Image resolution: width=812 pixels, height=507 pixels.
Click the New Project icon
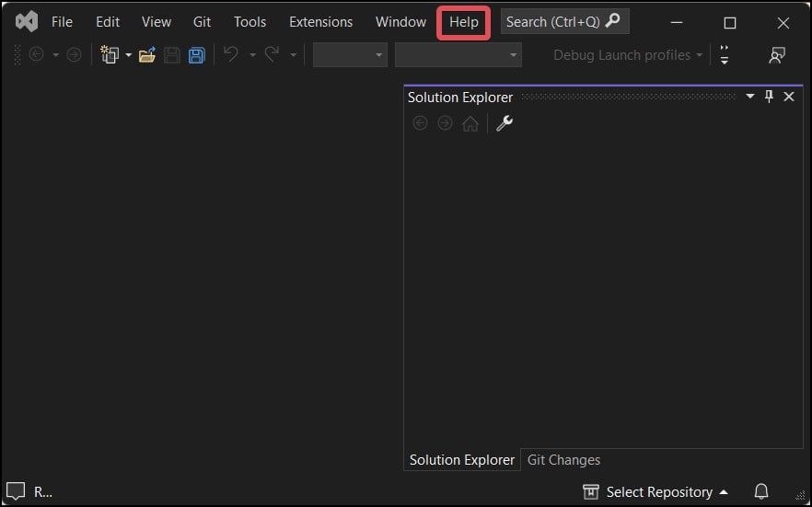coord(110,54)
